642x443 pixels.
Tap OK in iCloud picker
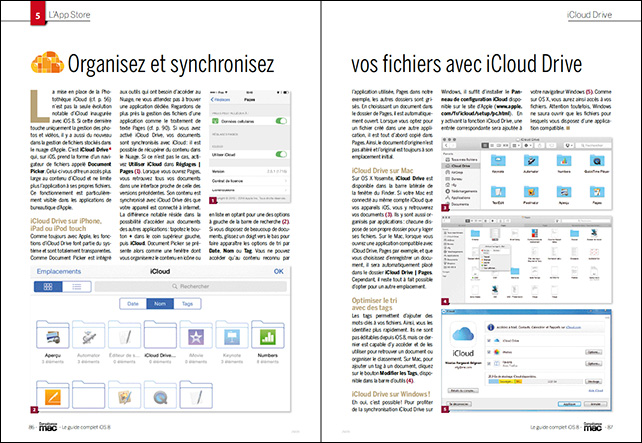click(279, 271)
